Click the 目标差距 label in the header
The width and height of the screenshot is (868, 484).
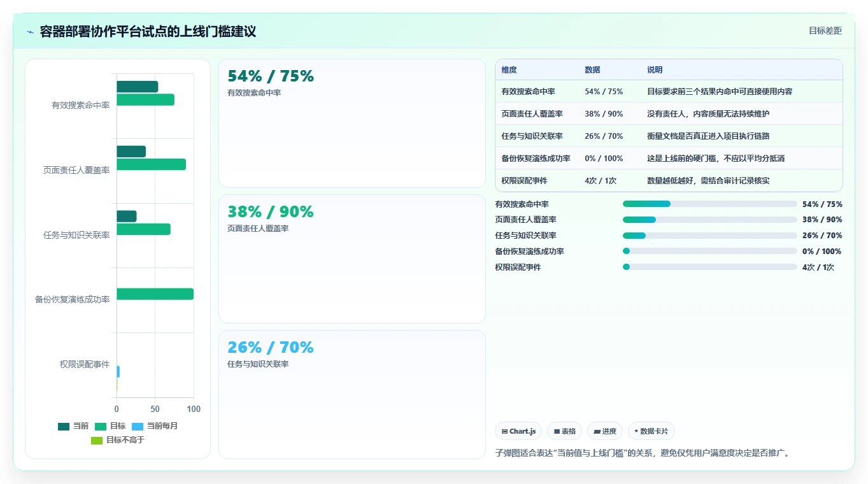click(x=825, y=31)
